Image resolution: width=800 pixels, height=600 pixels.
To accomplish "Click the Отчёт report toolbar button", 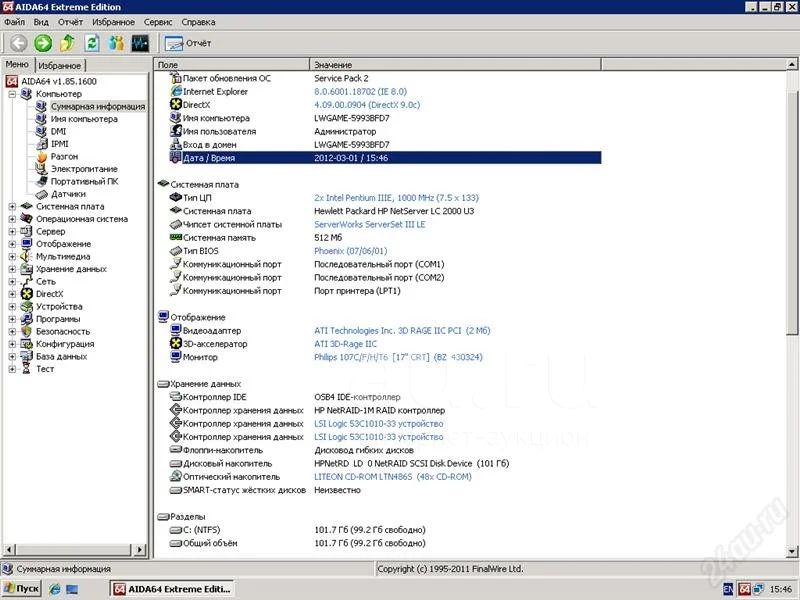I will click(x=188, y=43).
